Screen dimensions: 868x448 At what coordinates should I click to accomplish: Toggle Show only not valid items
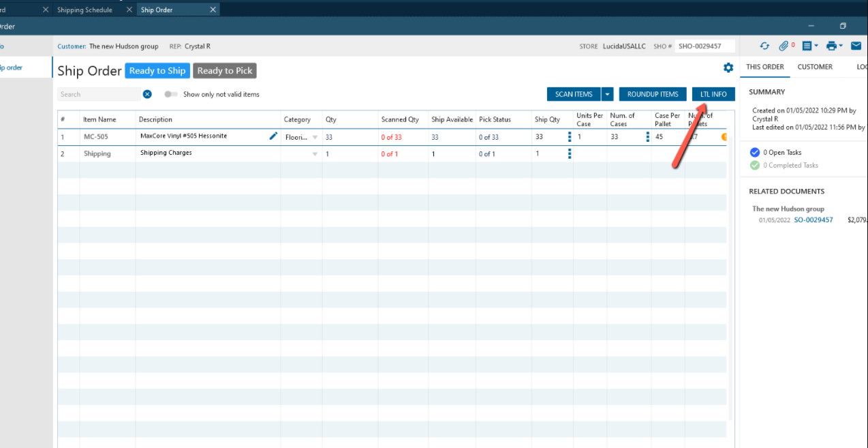(x=171, y=94)
